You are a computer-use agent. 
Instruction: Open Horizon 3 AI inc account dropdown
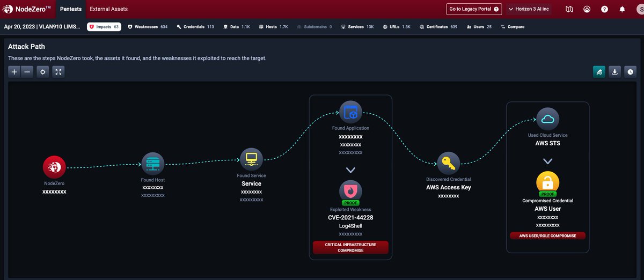point(529,9)
